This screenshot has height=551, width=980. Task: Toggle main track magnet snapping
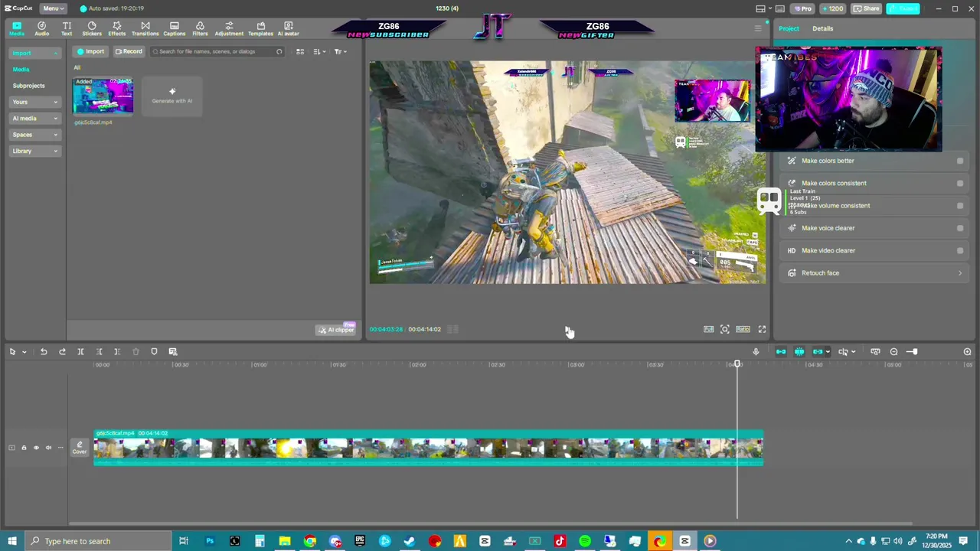point(781,351)
